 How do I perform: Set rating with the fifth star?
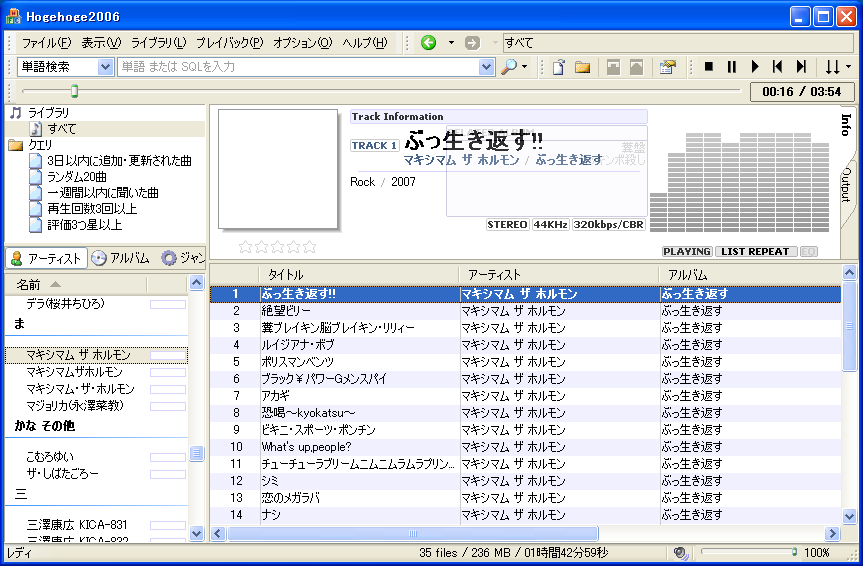pos(309,247)
